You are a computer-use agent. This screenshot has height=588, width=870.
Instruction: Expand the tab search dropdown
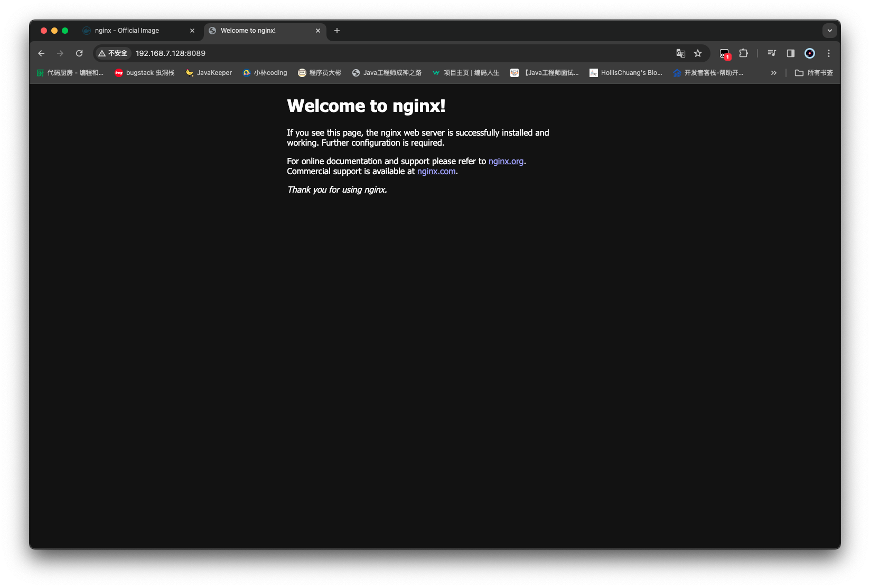click(830, 31)
